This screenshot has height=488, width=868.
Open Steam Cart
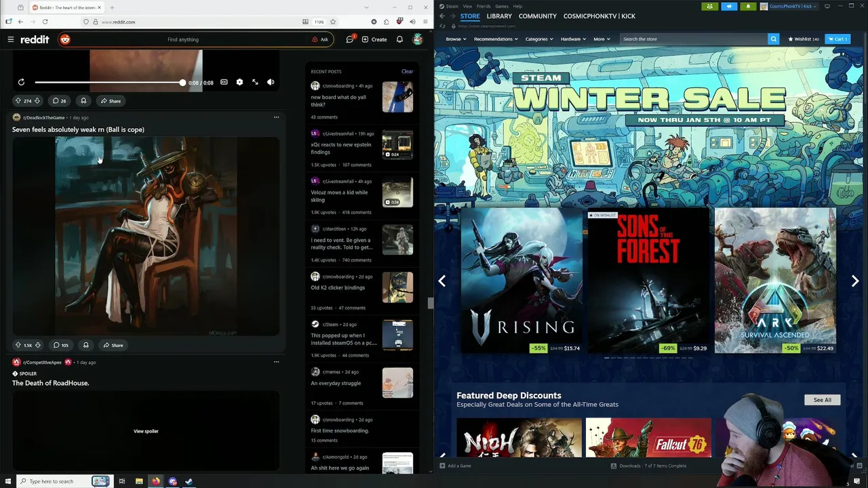click(x=837, y=39)
